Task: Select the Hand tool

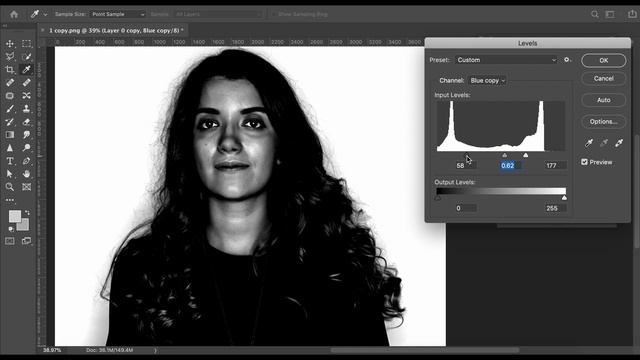Action: (x=27, y=174)
